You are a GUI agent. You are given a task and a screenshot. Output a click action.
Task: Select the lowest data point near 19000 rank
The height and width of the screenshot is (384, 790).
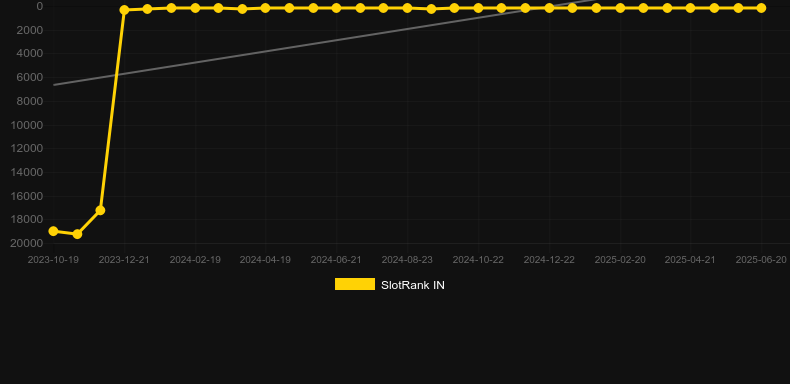click(x=77, y=234)
